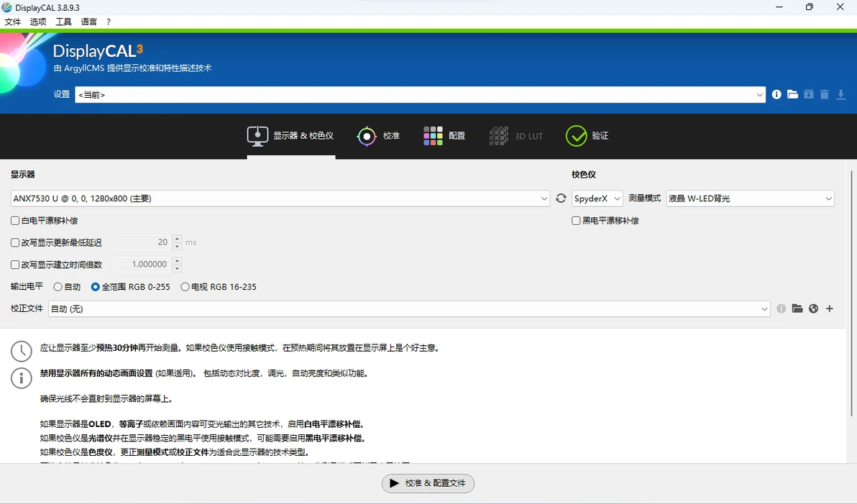Click the install profile download icon

pos(840,95)
